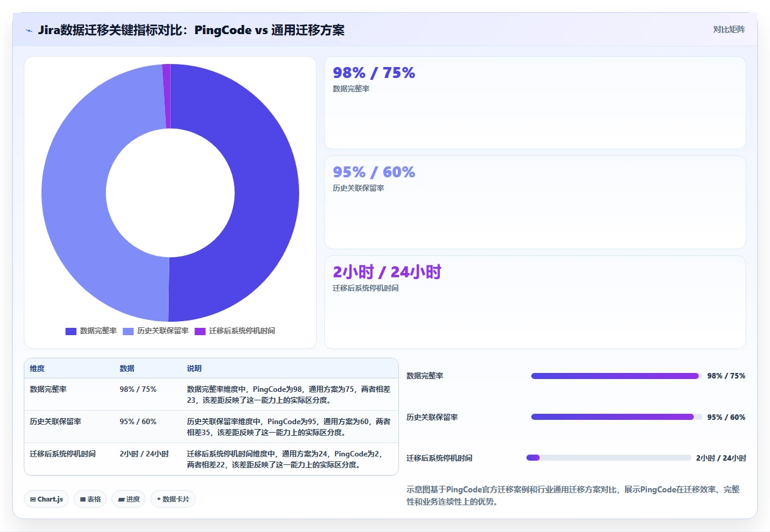Click the 说明 column header
This screenshot has height=532, width=770.
(x=194, y=369)
